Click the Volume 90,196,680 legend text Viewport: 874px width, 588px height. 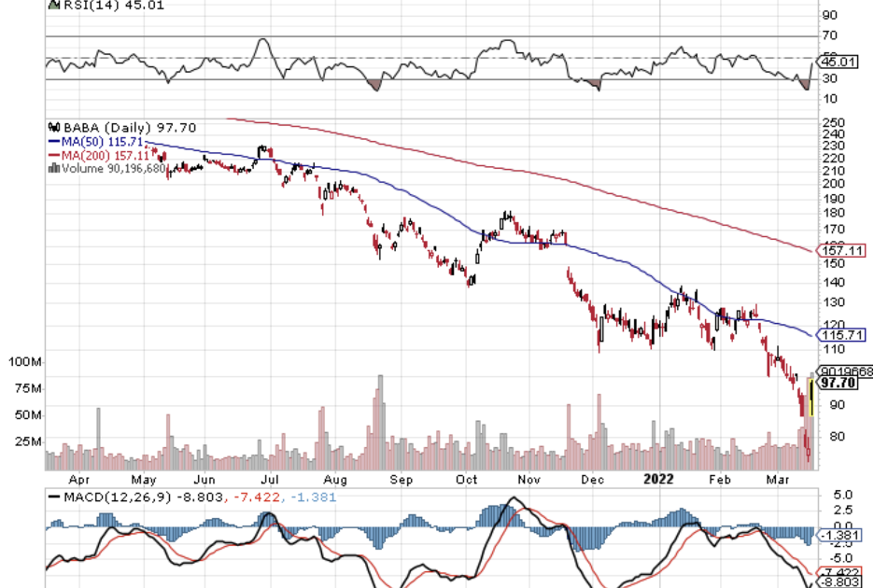tap(114, 169)
